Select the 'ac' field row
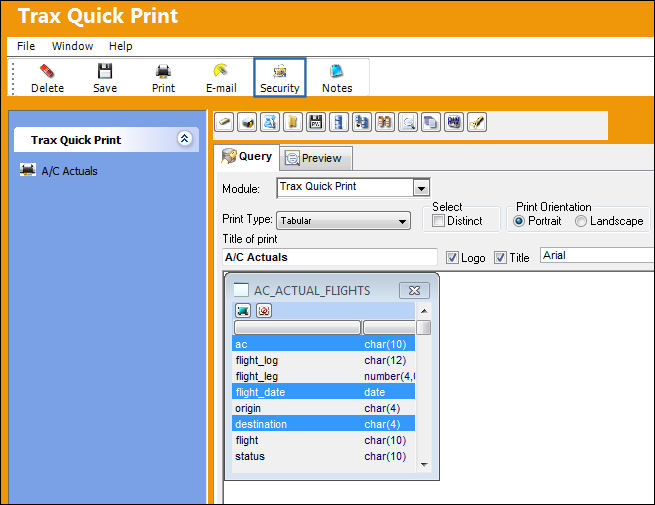Viewport: 655px width, 505px height. click(324, 344)
